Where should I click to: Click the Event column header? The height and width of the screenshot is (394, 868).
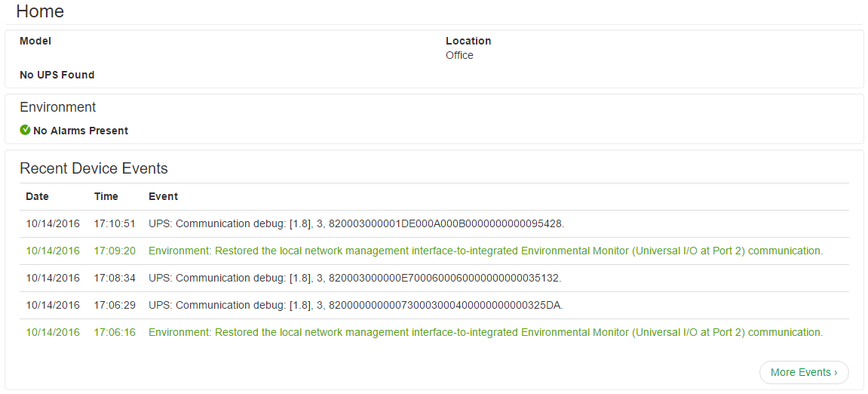pyautogui.click(x=163, y=196)
